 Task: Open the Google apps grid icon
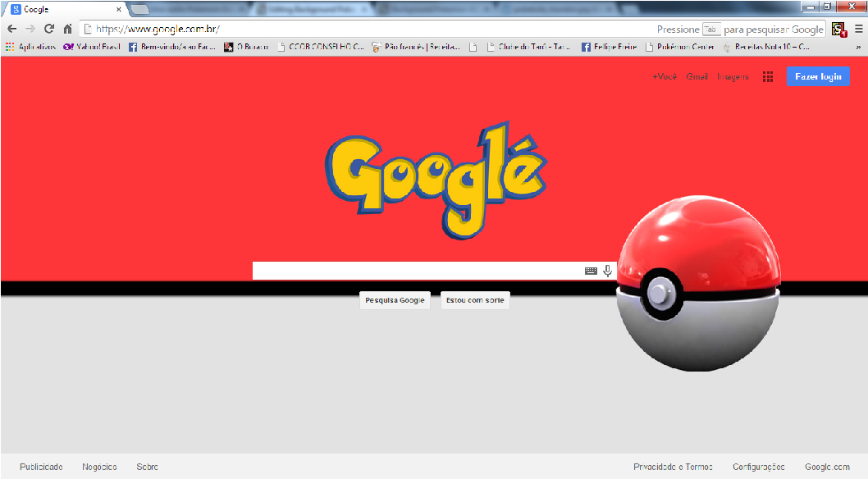tap(767, 76)
